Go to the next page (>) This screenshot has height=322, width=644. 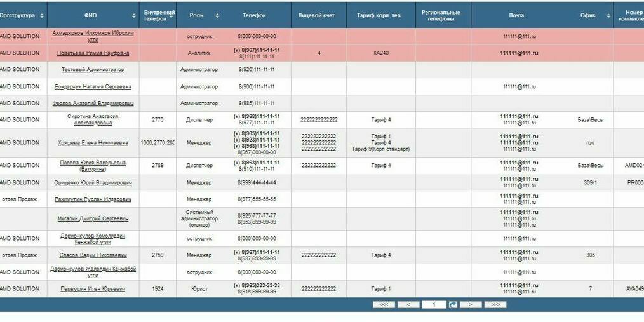[x=470, y=305]
